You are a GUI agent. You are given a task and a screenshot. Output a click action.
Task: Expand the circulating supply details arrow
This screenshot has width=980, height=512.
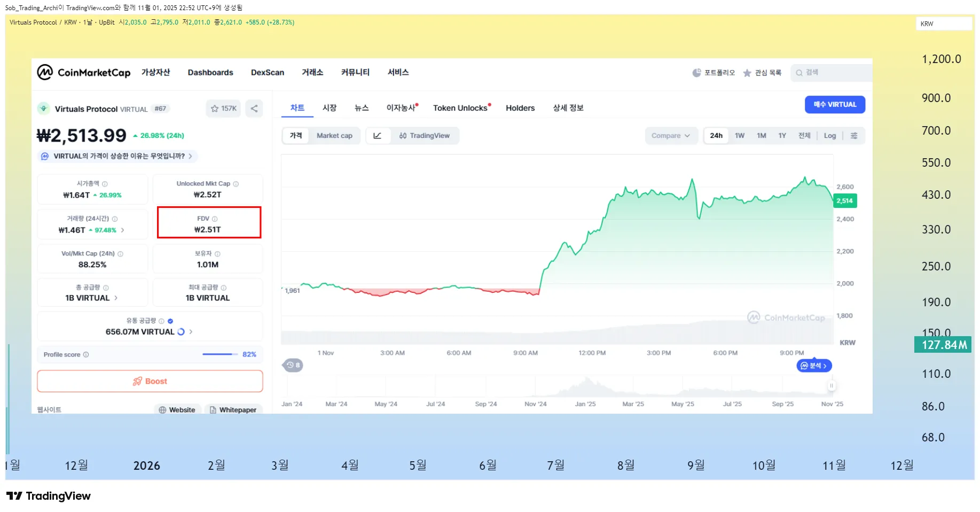(191, 332)
